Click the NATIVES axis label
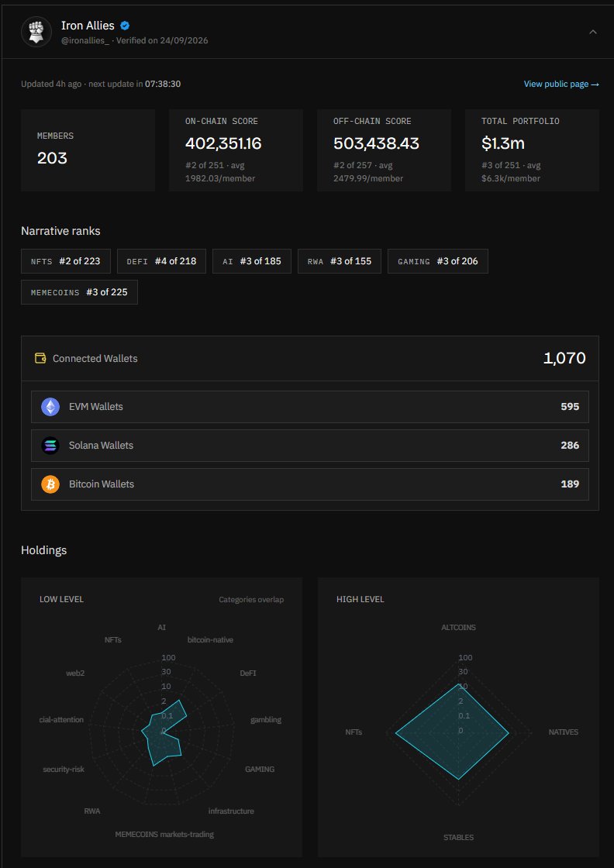The width and height of the screenshot is (614, 868). coord(563,732)
